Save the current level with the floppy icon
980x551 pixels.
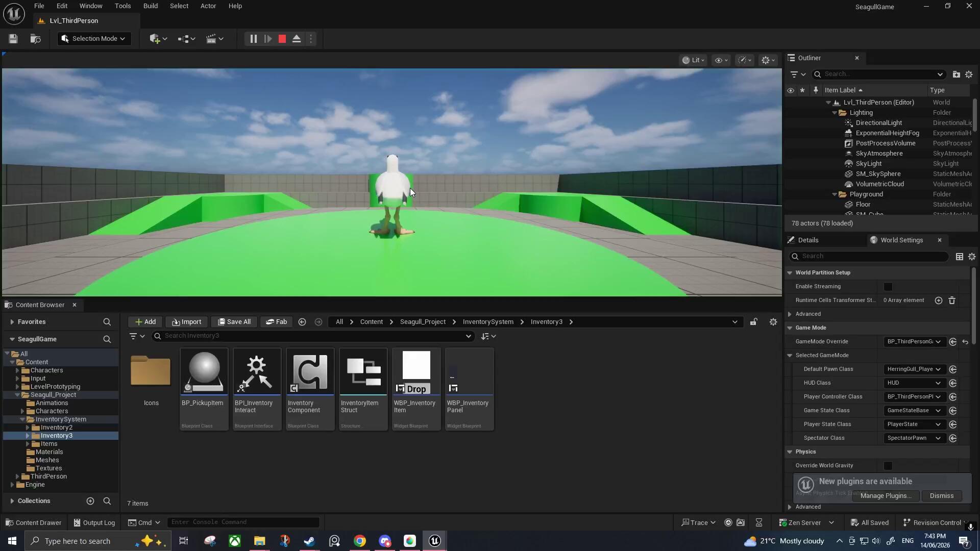pos(13,39)
